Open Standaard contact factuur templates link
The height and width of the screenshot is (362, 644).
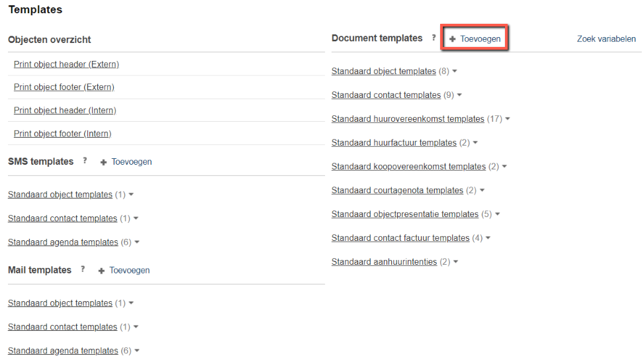400,238
